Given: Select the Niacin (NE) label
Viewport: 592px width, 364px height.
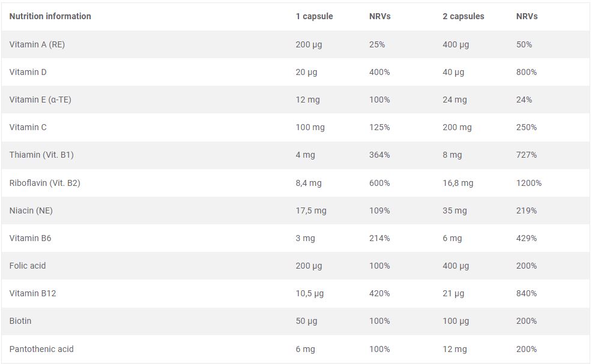Looking at the screenshot, I should click(x=31, y=210).
